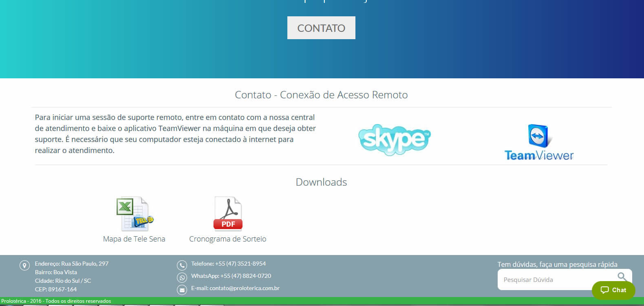Click the Telefone +55 (47) 3521-8954 text

[x=228, y=264]
